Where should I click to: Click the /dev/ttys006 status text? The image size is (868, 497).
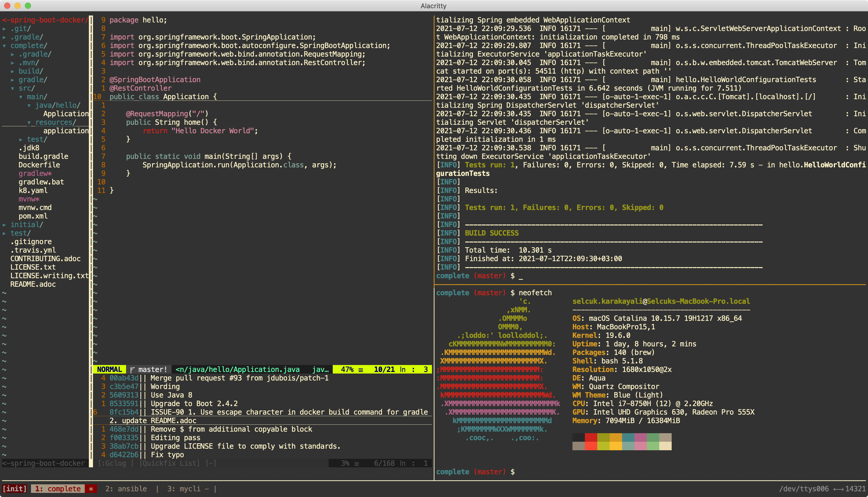tap(803, 489)
